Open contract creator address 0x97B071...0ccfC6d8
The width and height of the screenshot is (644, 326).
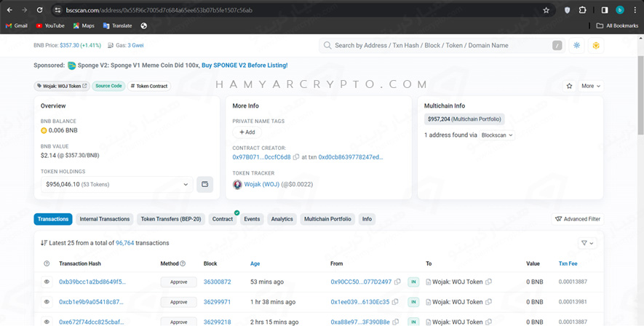pos(262,157)
